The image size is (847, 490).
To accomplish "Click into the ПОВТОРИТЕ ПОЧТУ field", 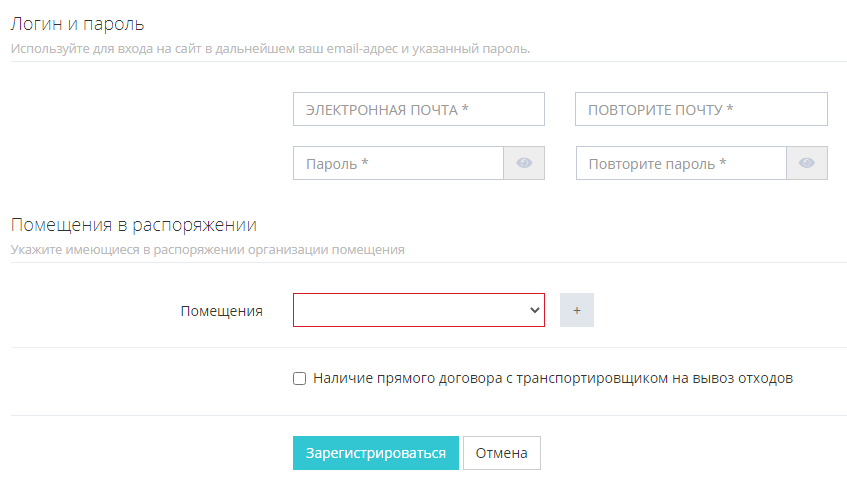I will (x=701, y=109).
